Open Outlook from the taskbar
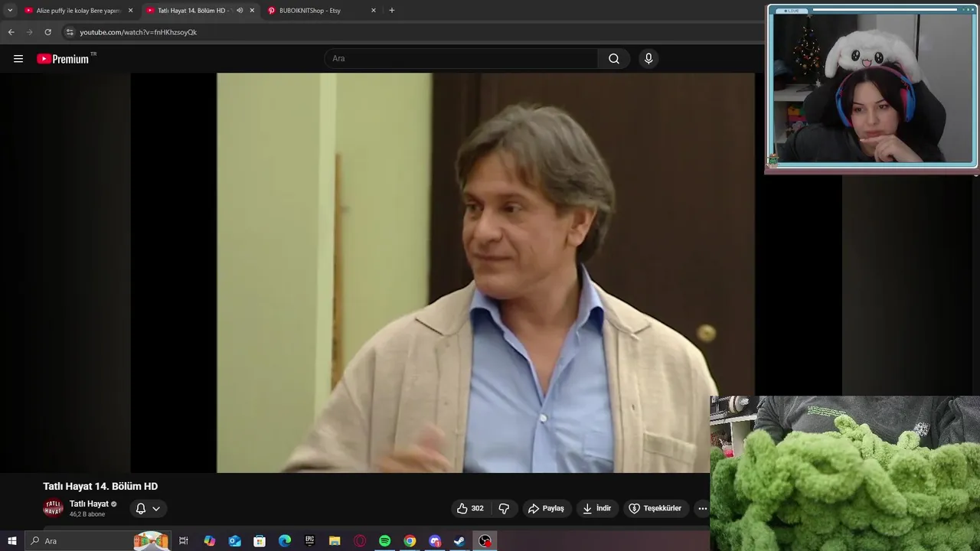The image size is (980, 551). (x=235, y=541)
